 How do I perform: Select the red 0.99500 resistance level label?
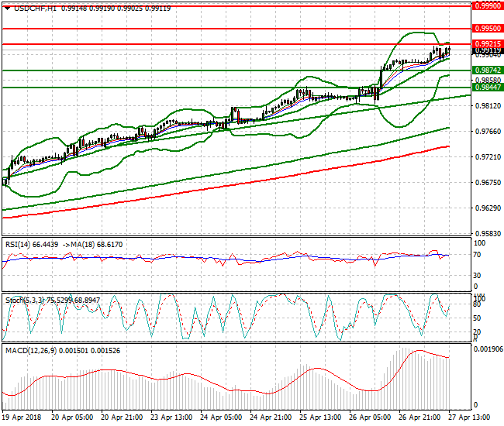(488, 29)
